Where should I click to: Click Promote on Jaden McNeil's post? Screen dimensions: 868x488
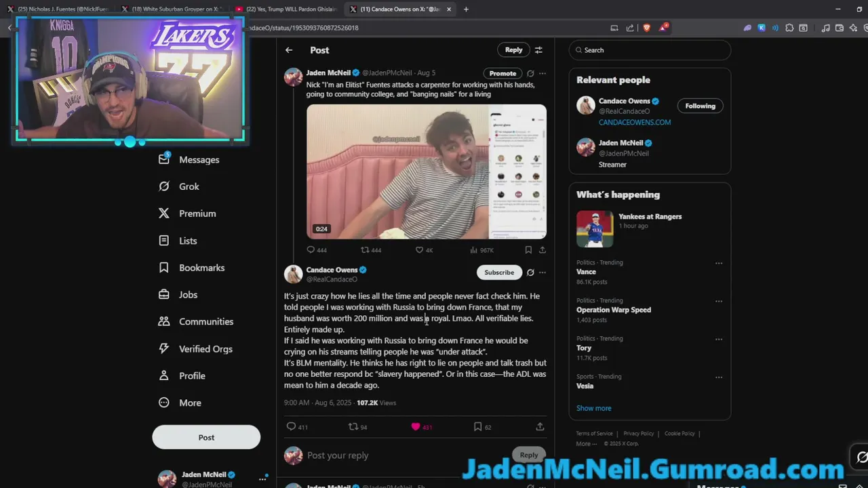502,73
